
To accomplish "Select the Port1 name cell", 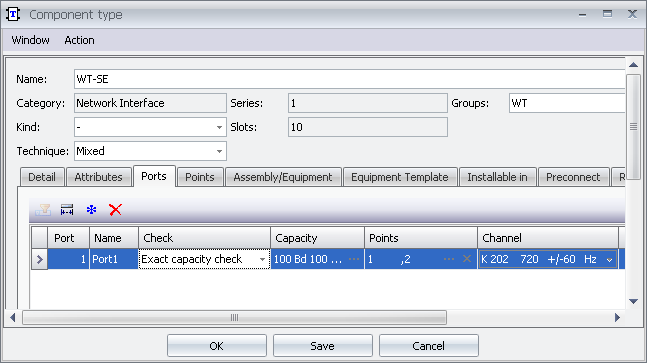I will pos(114,259).
